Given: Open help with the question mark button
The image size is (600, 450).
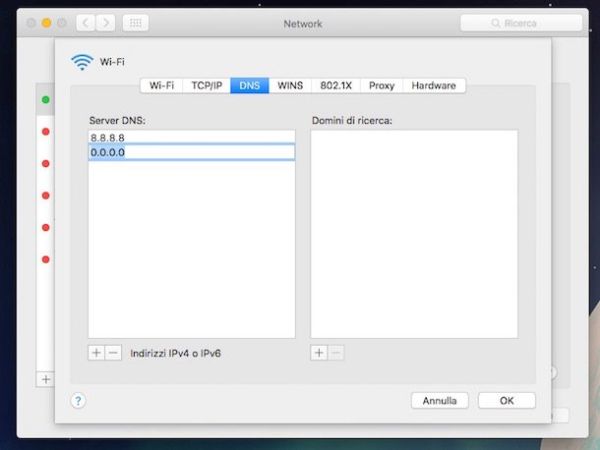Looking at the screenshot, I should point(79,400).
